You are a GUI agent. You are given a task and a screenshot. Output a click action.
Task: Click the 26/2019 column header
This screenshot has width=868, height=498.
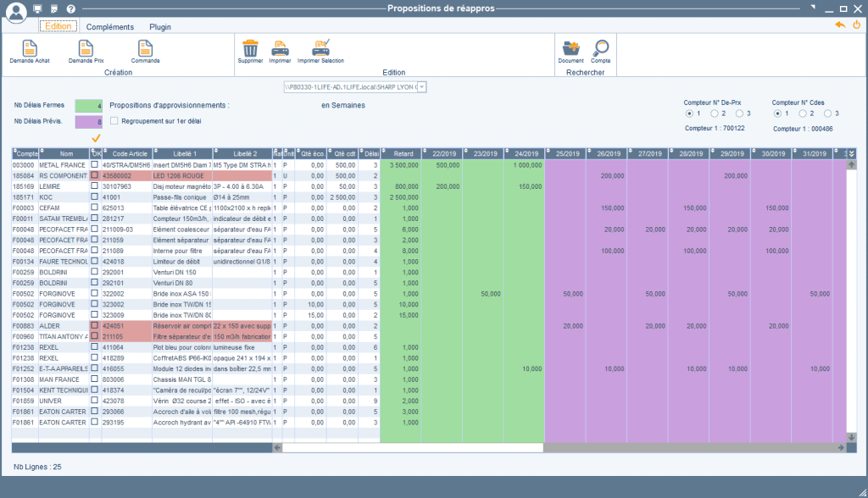click(x=607, y=154)
